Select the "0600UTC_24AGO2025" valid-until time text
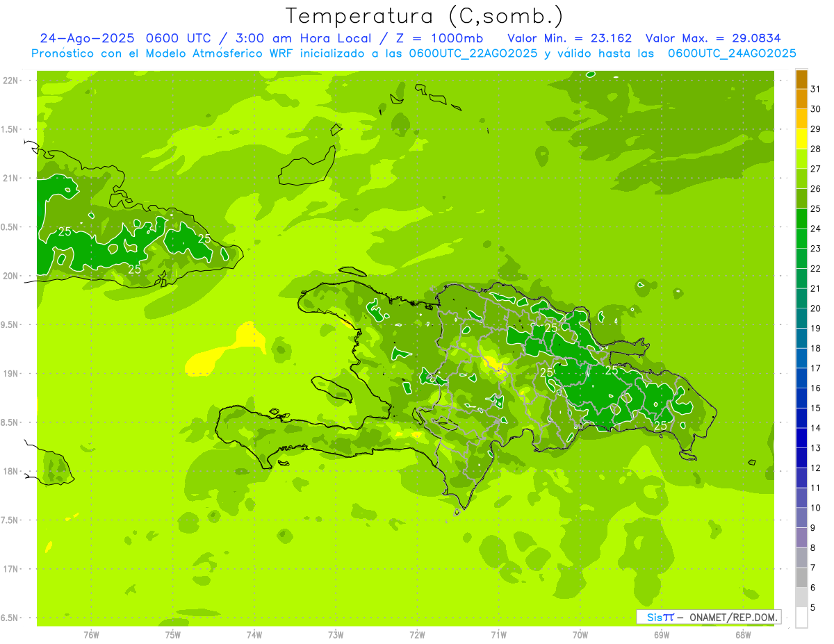This screenshot has width=834, height=644. click(x=732, y=53)
